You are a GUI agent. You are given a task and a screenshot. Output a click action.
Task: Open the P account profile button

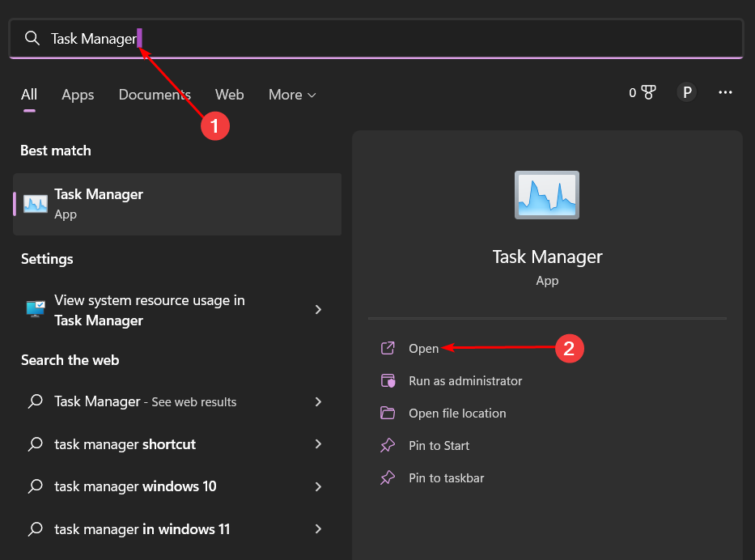point(687,92)
